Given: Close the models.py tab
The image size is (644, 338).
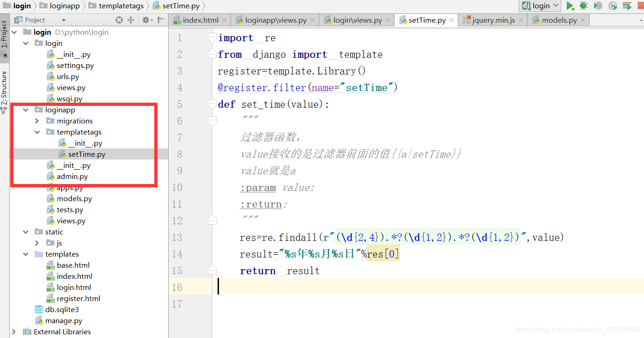Looking at the screenshot, I should [x=583, y=20].
